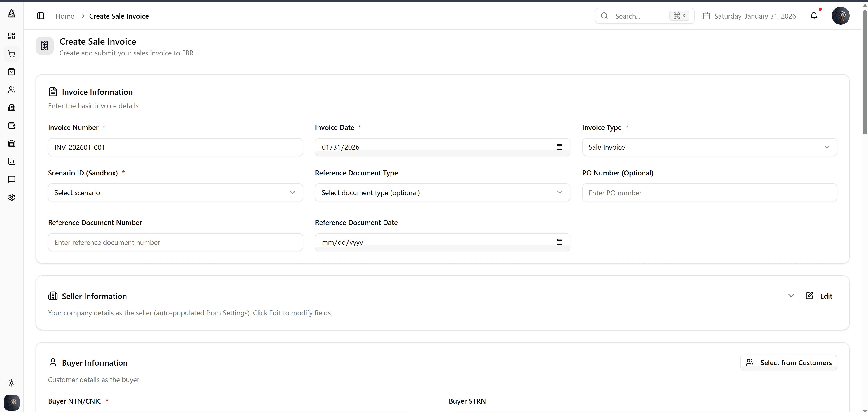The image size is (868, 412).
Task: Toggle light/dark theme with the sun icon
Action: (12, 383)
